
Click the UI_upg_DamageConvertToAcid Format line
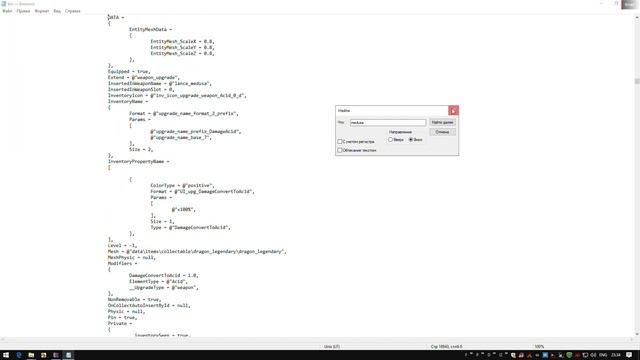[202, 191]
